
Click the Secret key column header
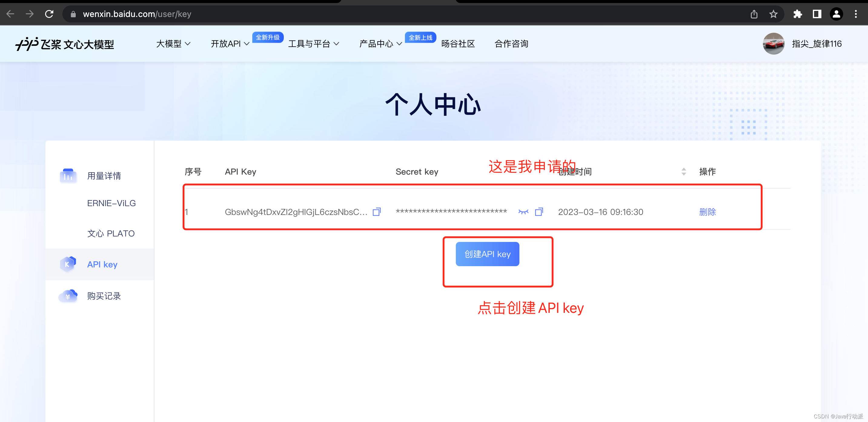(417, 172)
